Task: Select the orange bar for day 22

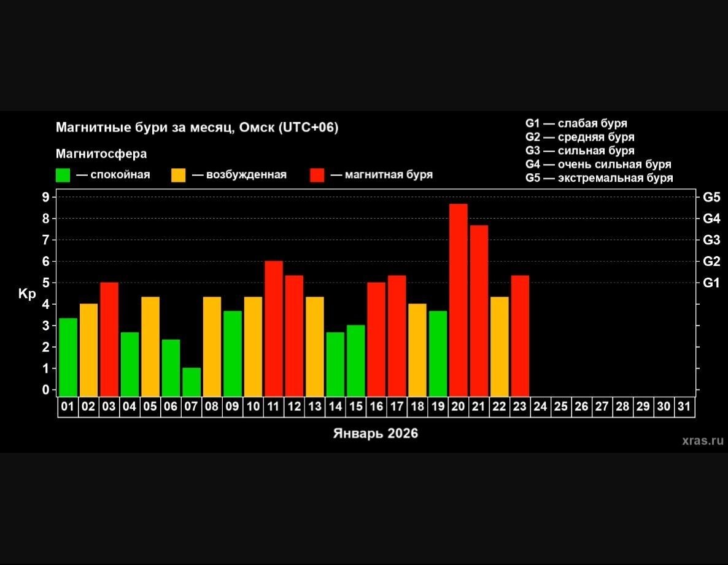Action: 500,346
